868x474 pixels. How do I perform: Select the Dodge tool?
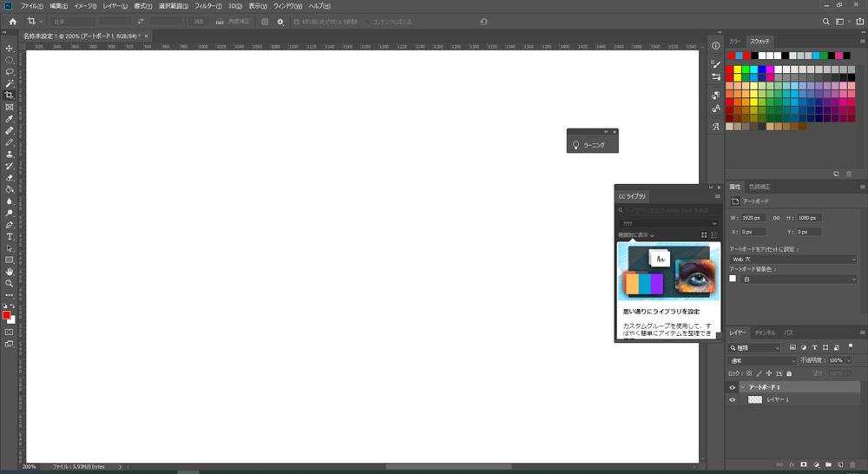click(x=10, y=214)
